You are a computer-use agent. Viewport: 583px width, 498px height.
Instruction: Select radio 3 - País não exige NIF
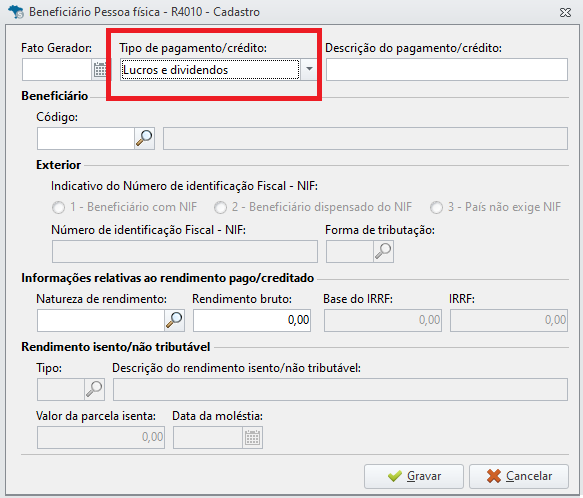point(437,207)
